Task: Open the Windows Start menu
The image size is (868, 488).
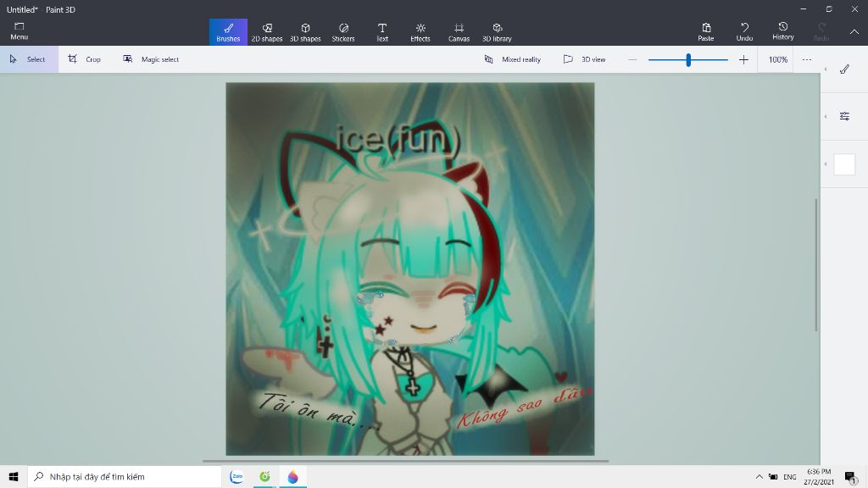Action: [14, 476]
